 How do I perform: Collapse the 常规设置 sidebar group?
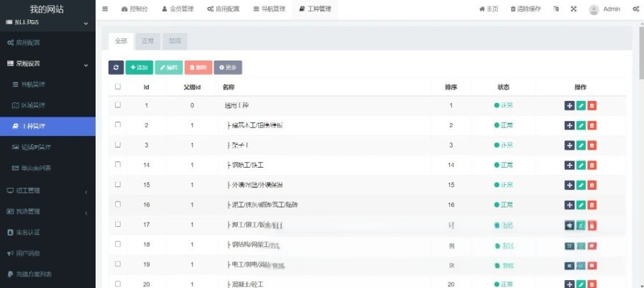click(47, 64)
